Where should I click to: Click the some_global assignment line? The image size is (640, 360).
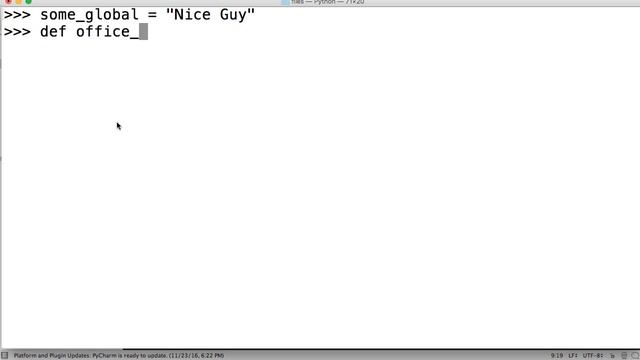(129, 15)
